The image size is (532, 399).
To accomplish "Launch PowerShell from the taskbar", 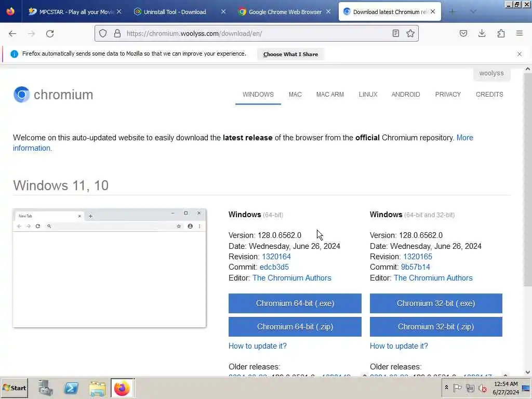I will 71,388.
